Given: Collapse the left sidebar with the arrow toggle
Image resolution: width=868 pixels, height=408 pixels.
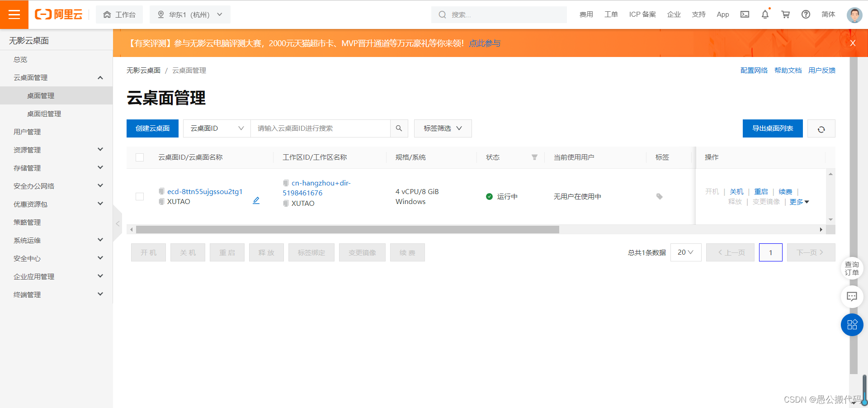Looking at the screenshot, I should (x=117, y=223).
